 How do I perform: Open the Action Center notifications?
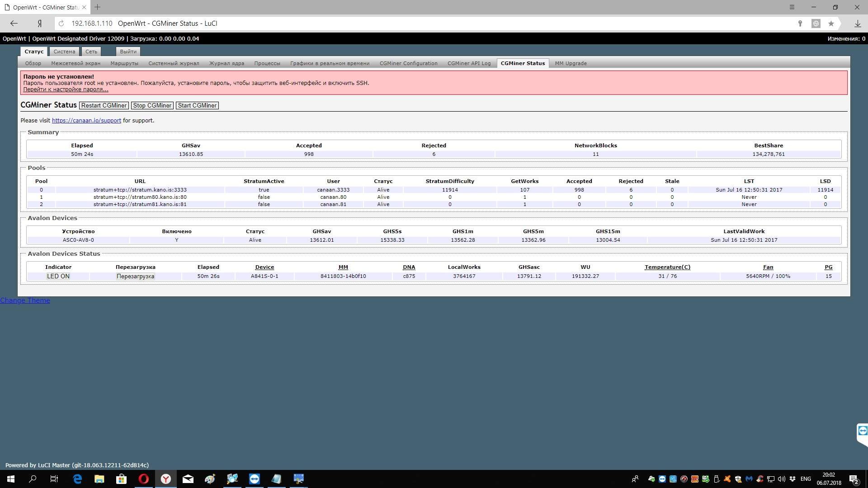coord(854,479)
